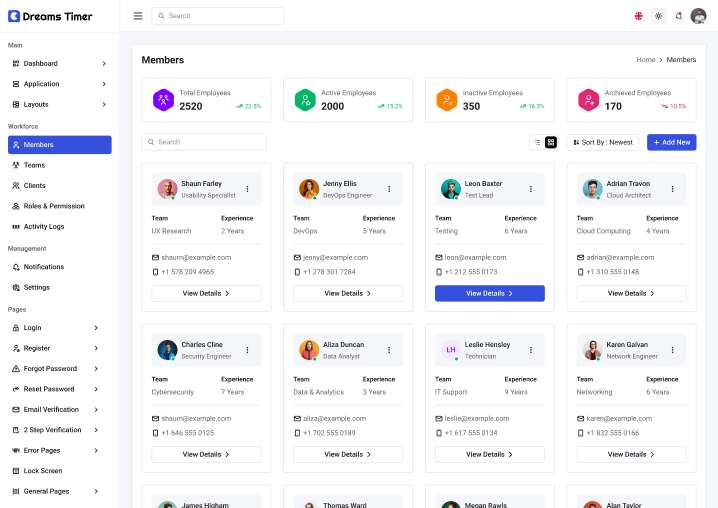Click the pink Archived Employees icon

point(588,100)
